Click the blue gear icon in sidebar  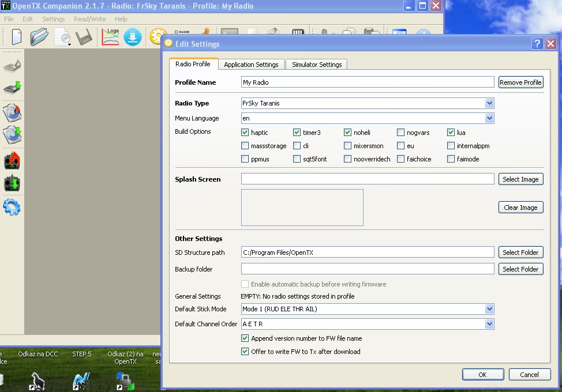point(12,207)
